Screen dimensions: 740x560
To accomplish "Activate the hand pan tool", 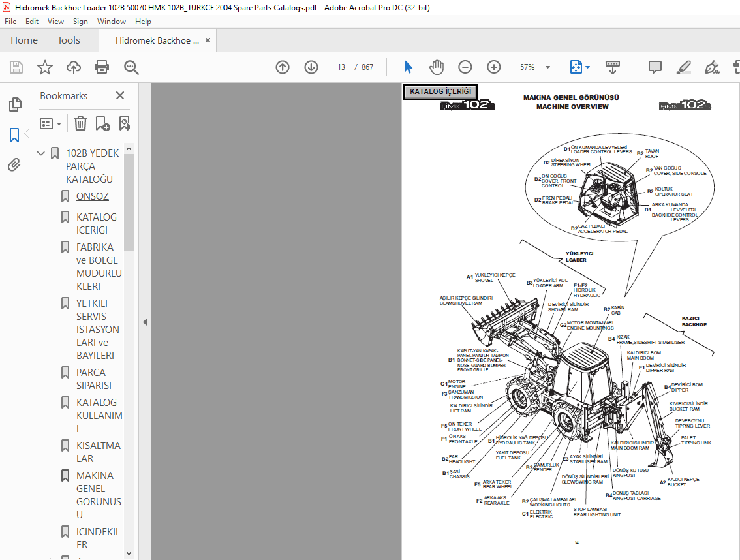I will pyautogui.click(x=437, y=67).
